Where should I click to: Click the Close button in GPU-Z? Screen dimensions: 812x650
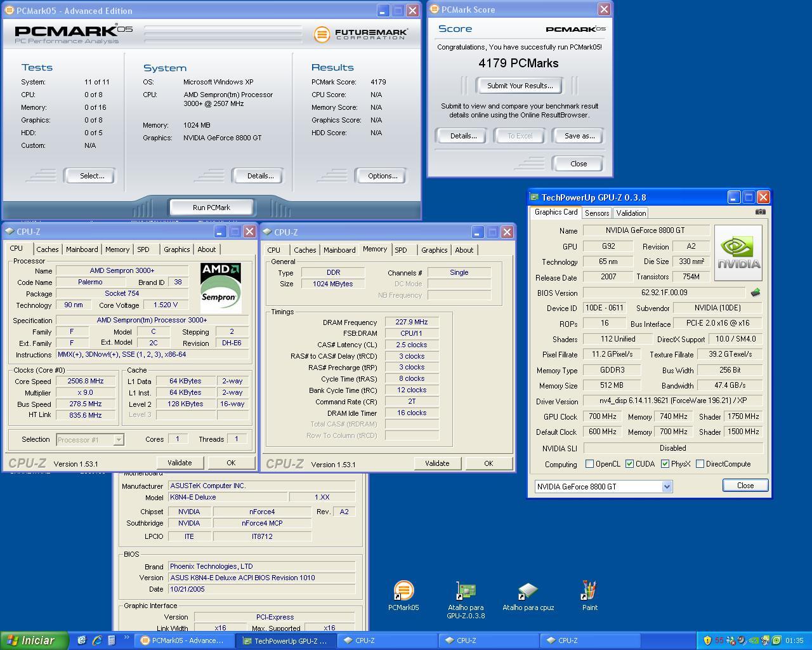pyautogui.click(x=745, y=486)
